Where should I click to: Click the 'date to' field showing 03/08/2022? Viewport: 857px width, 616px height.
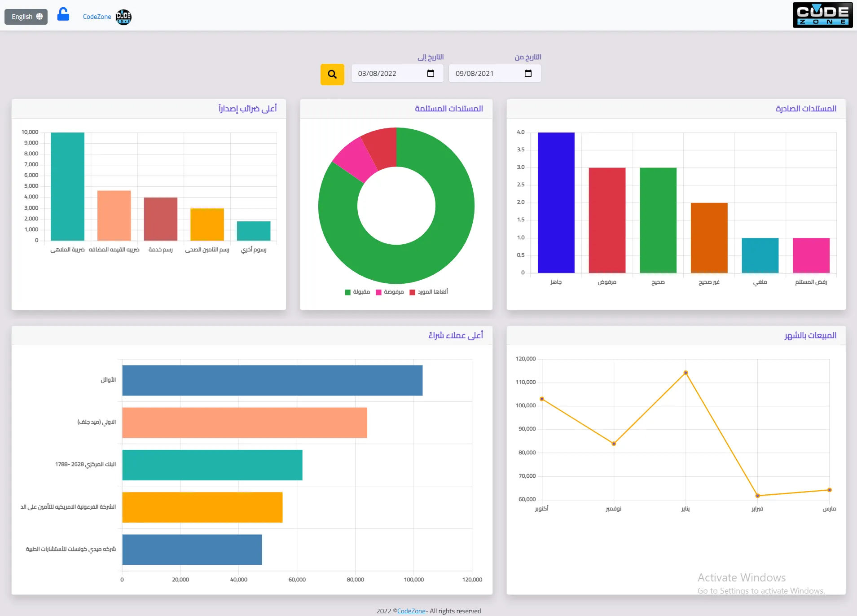(388, 74)
